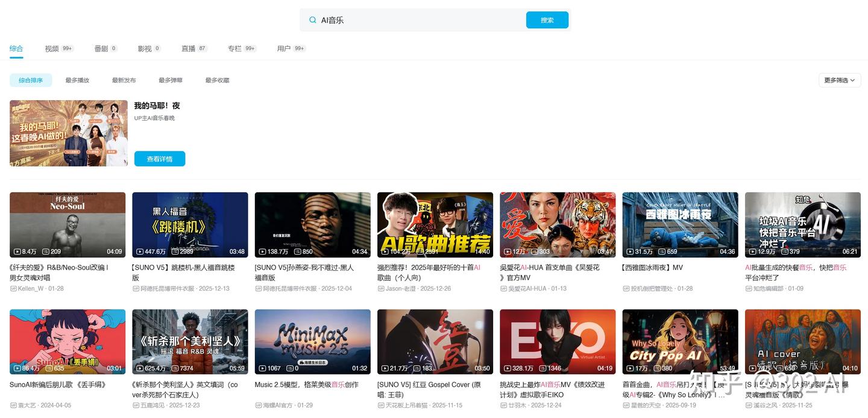This screenshot has width=868, height=418.
Task: Click danmaku-count icon showing 183
Action: (418, 369)
